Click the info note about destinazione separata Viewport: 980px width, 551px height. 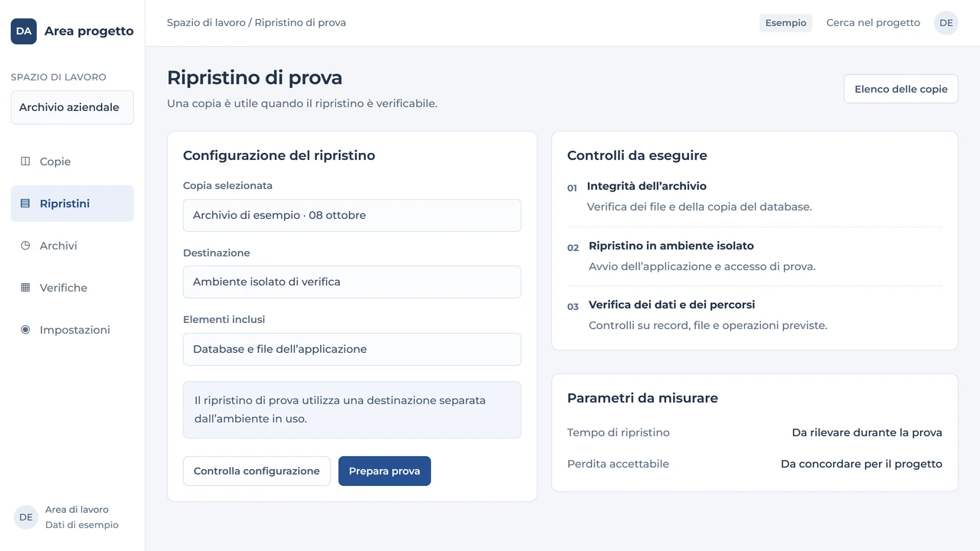click(x=352, y=409)
